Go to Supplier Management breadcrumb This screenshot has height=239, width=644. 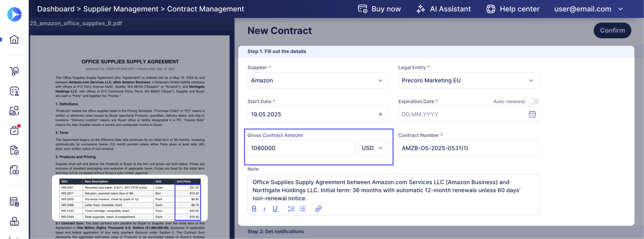(121, 9)
